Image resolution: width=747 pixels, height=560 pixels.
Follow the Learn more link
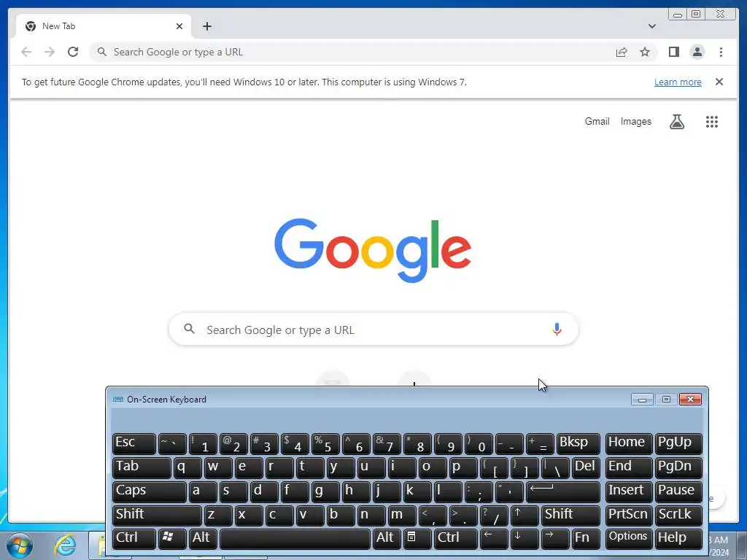click(678, 82)
